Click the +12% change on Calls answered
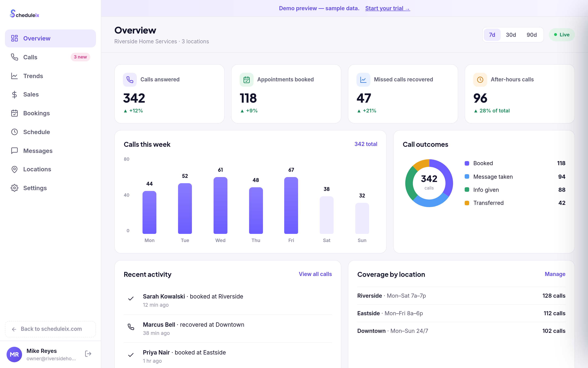Screen dimensions: 588x368 click(133, 111)
